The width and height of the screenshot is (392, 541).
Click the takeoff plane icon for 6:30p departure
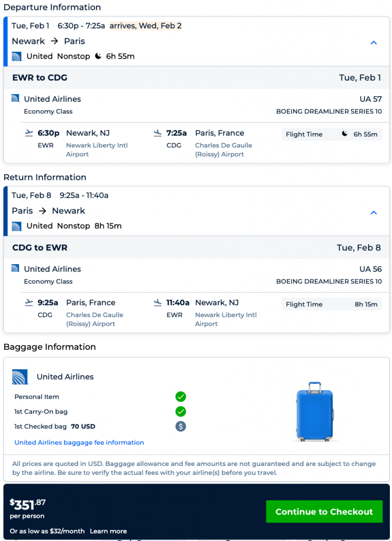(x=29, y=133)
